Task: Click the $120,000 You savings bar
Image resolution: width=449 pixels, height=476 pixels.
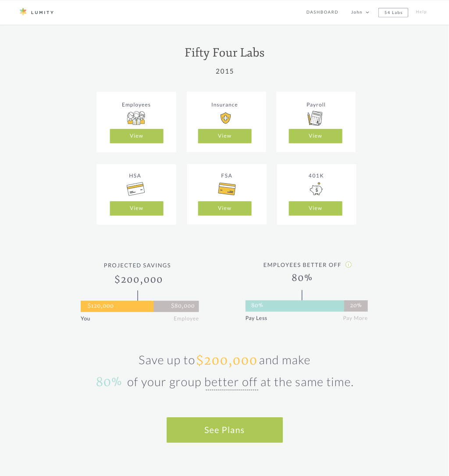Action: pyautogui.click(x=117, y=306)
